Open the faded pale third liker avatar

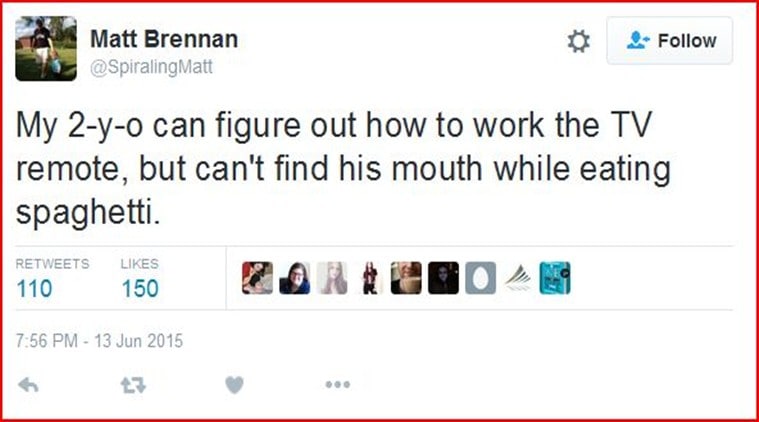click(x=331, y=278)
